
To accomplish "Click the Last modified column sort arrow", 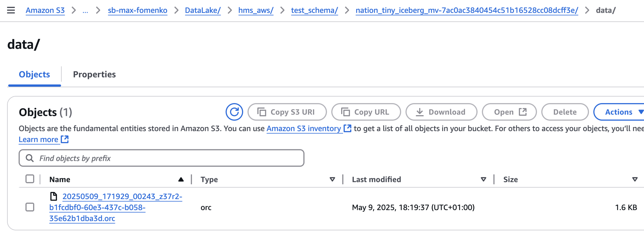I will point(483,179).
